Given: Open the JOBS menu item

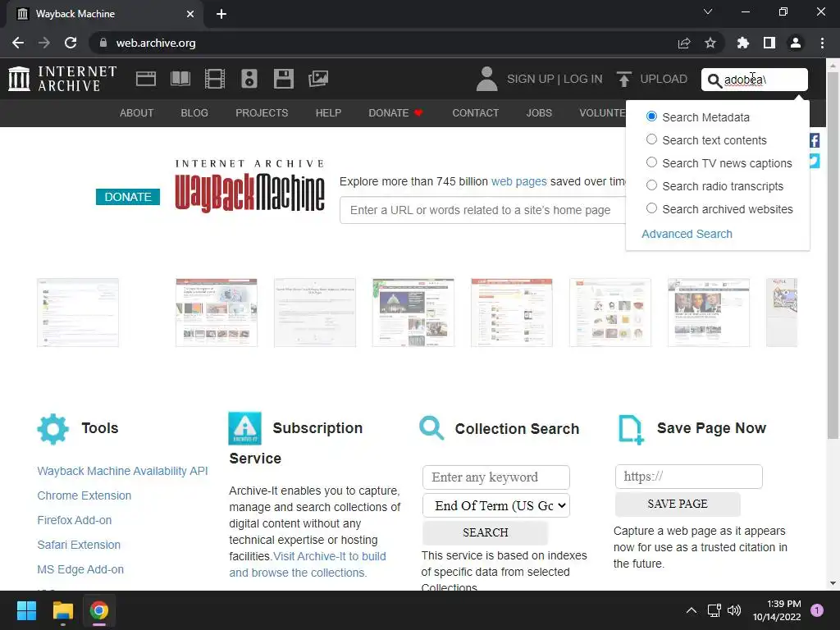Looking at the screenshot, I should click(539, 113).
